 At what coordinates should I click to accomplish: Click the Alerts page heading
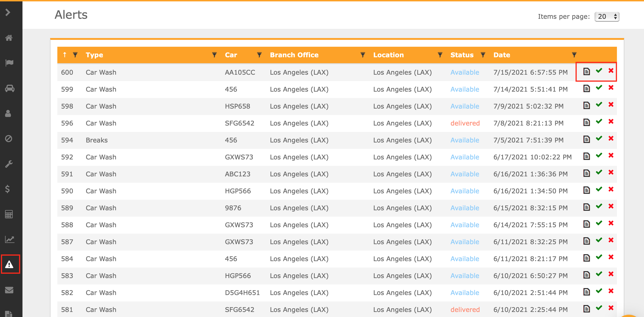point(71,15)
